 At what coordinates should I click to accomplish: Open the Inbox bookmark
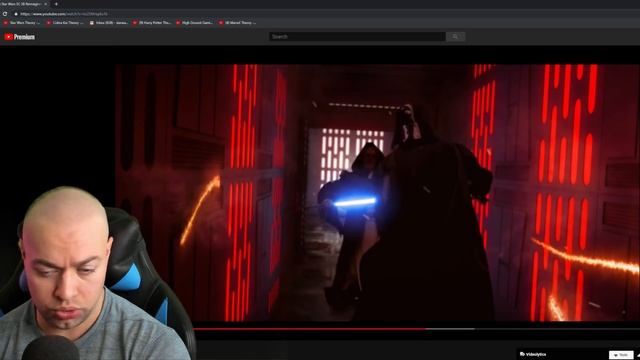click(109, 23)
